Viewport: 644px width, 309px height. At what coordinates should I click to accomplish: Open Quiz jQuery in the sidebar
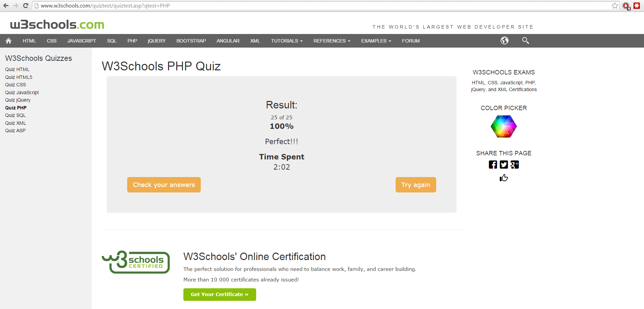tap(18, 100)
